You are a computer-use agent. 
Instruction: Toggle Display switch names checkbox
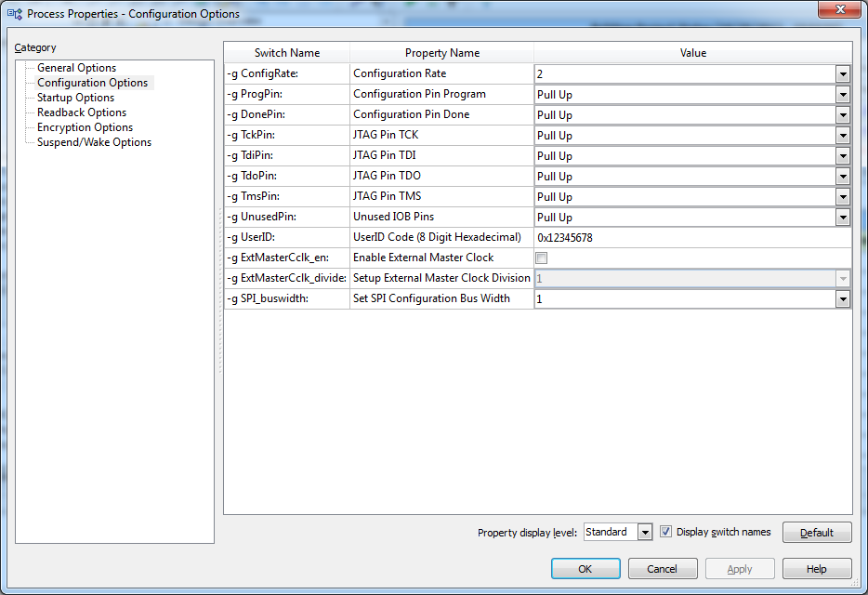click(x=665, y=532)
